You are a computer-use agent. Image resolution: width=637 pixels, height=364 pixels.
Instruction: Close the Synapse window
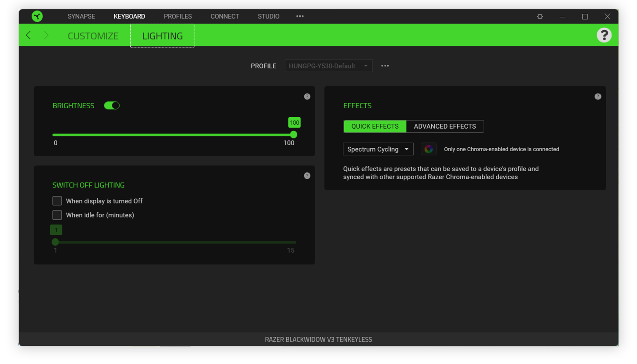coord(607,16)
